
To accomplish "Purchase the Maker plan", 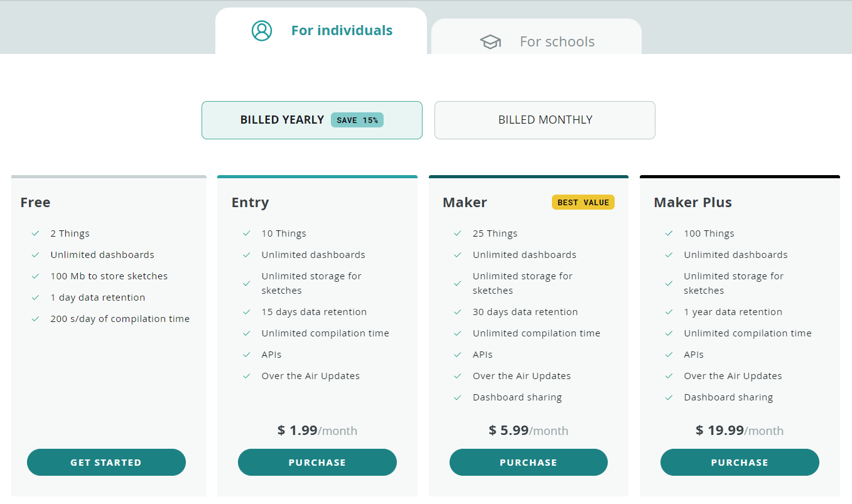I will 529,463.
